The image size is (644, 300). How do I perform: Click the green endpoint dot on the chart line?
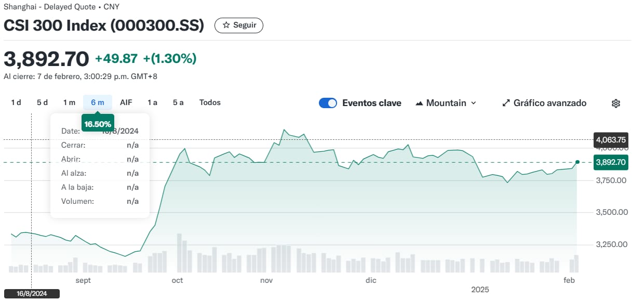578,162
